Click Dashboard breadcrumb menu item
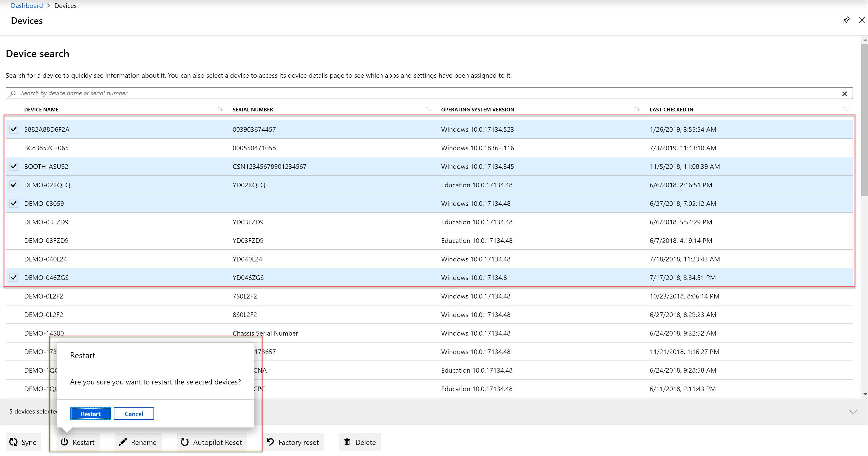The image size is (868, 456). [26, 5]
